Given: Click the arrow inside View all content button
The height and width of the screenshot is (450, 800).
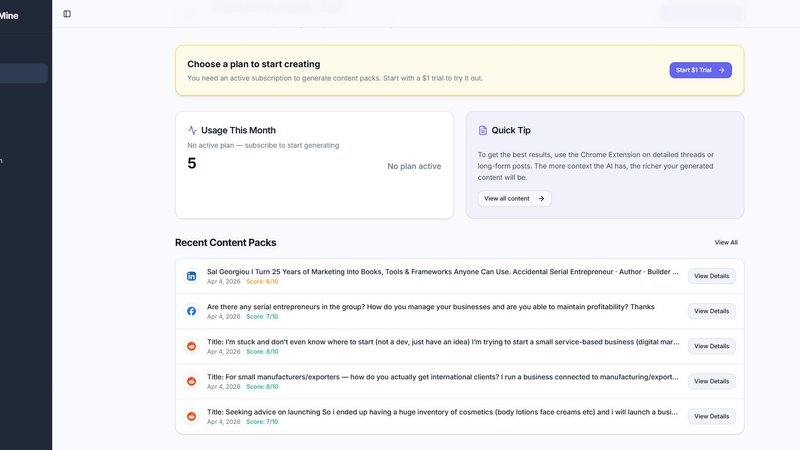Looking at the screenshot, I should pyautogui.click(x=541, y=198).
